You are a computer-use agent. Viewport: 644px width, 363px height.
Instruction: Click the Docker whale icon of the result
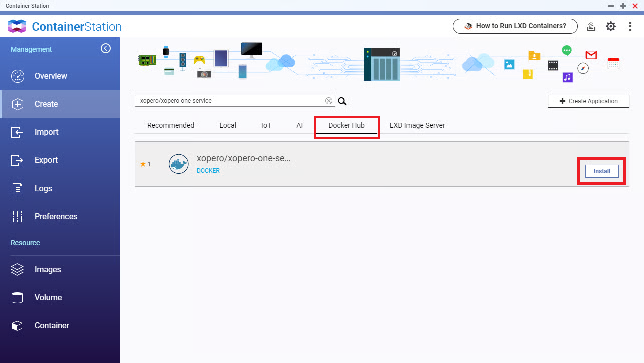(179, 164)
